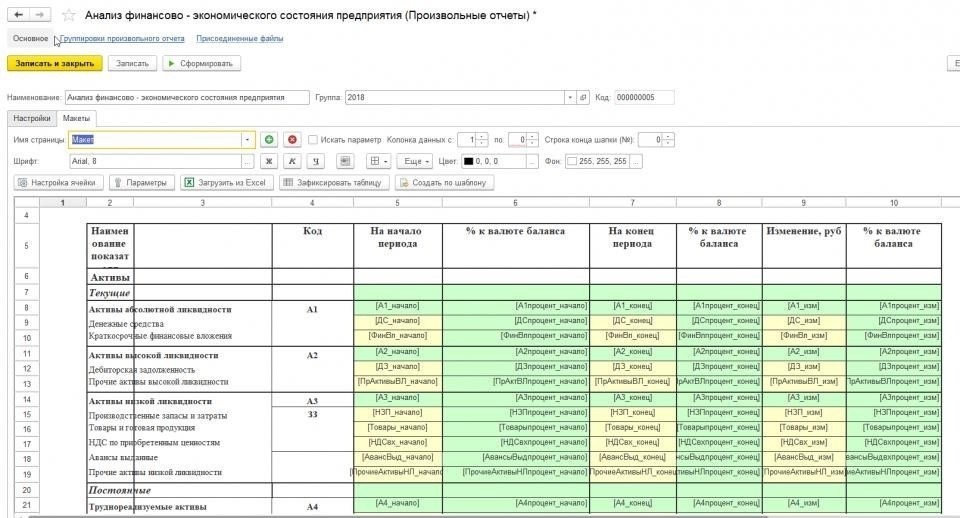The height and width of the screenshot is (518, 960).
Task: Add report to favorites with star icon
Action: click(x=68, y=16)
